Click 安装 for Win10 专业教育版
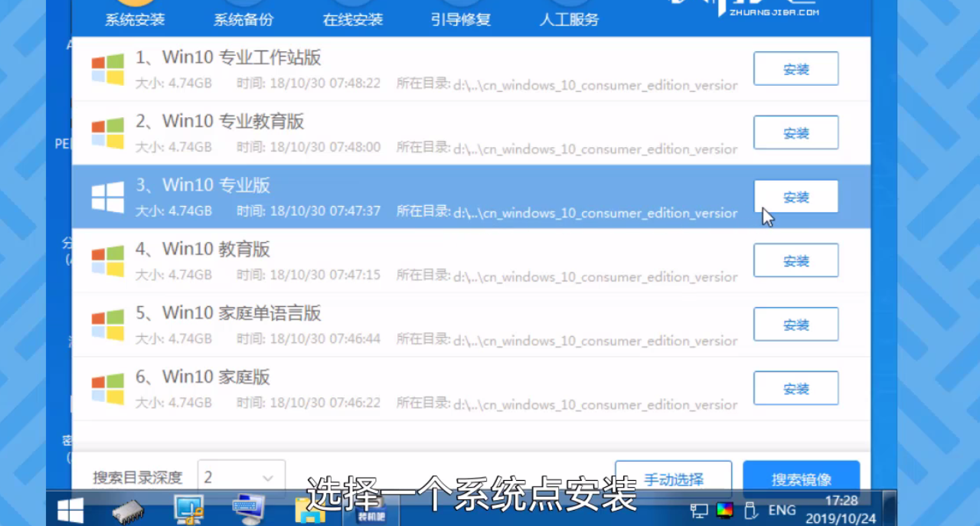Screen dimensions: 980x526 tap(796, 132)
